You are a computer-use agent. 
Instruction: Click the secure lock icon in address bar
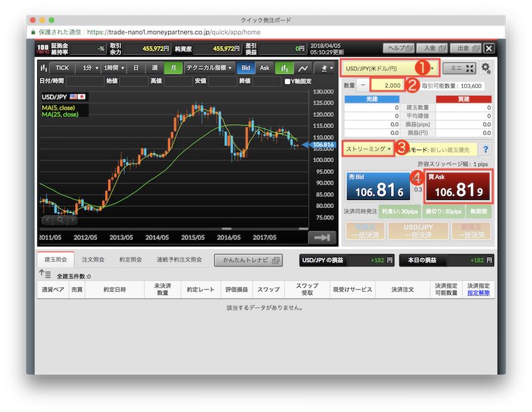(x=33, y=32)
